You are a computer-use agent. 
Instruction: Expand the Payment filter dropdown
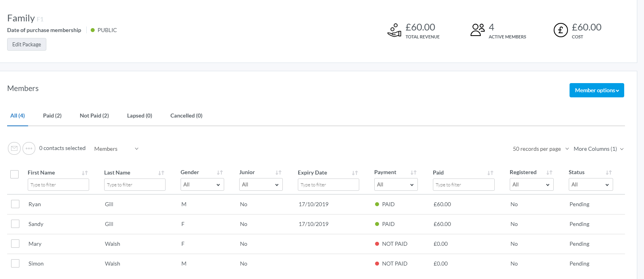pyautogui.click(x=396, y=184)
